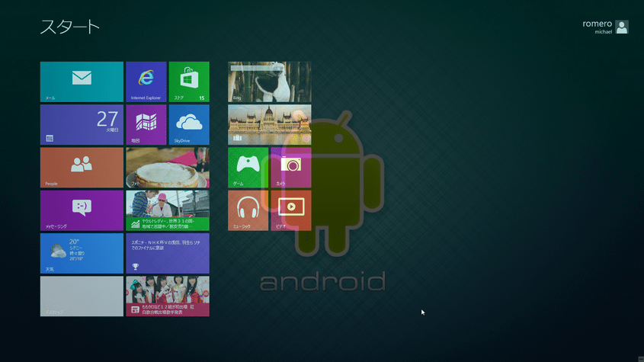Click the romero user account picture
This screenshot has height=362, width=644.
tap(621, 27)
